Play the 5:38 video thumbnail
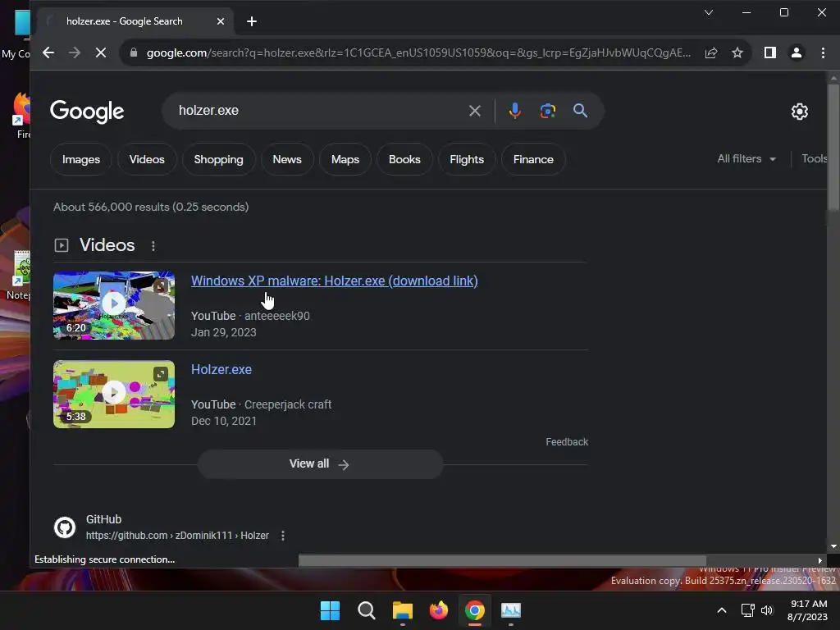The width and height of the screenshot is (840, 630). 113,393
